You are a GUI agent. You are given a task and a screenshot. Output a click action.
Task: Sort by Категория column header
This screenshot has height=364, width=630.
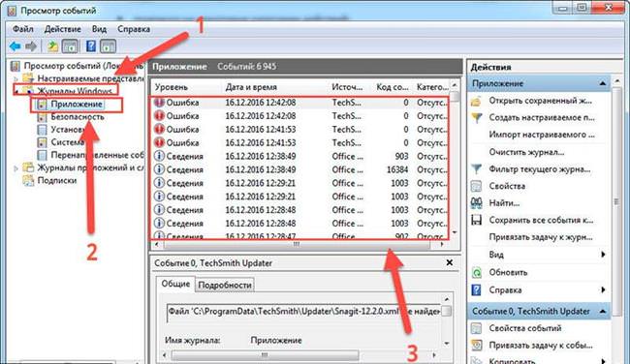pos(432,87)
